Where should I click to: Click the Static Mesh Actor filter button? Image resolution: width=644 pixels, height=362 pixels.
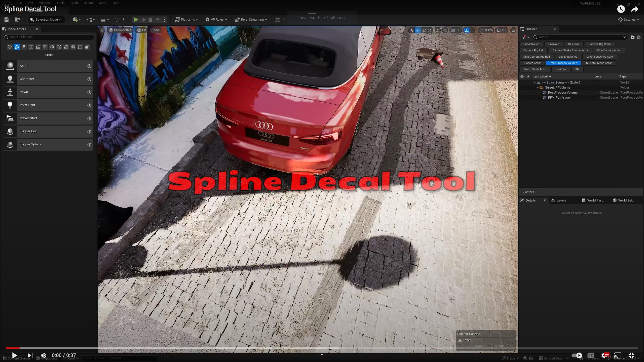click(535, 69)
